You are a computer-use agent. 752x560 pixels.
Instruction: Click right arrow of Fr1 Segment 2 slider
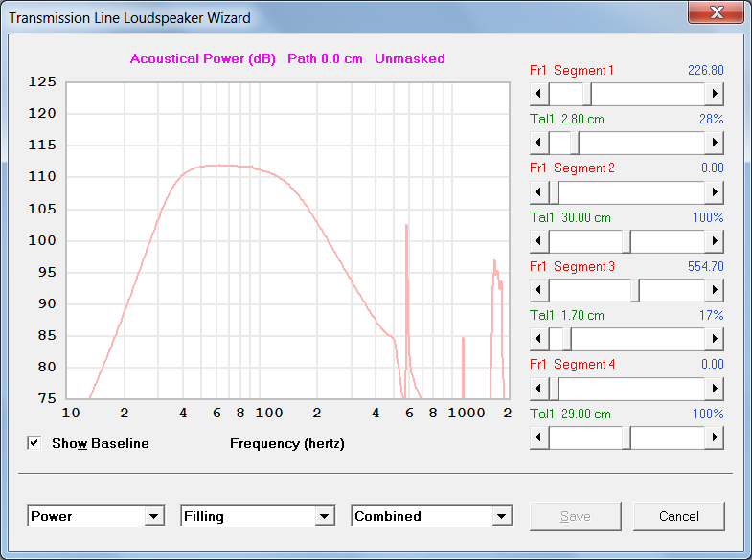tap(714, 192)
